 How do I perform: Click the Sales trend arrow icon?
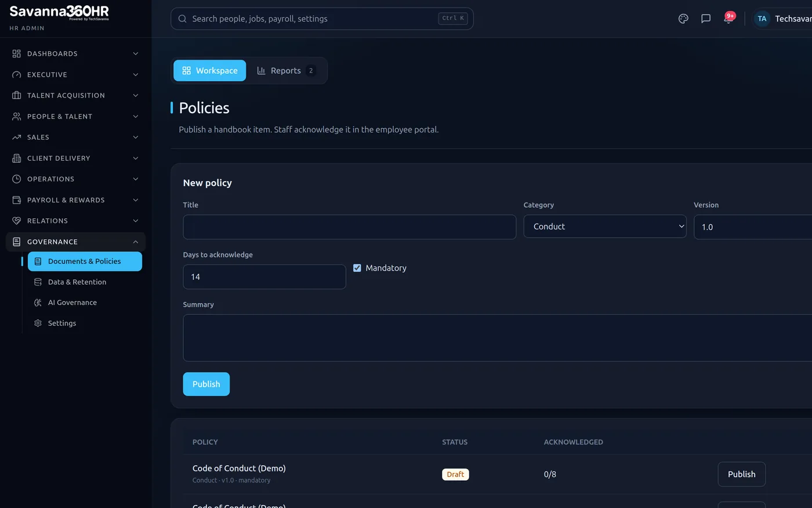[x=16, y=137]
